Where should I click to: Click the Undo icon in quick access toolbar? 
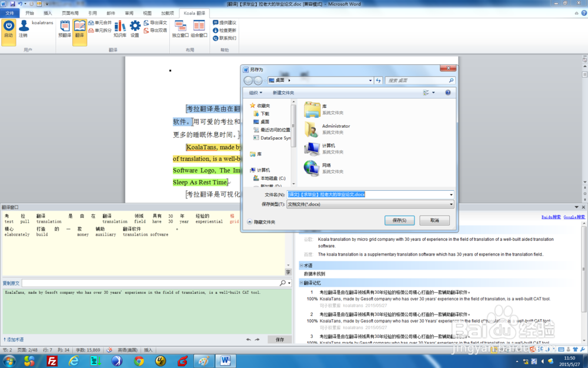coord(20,4)
